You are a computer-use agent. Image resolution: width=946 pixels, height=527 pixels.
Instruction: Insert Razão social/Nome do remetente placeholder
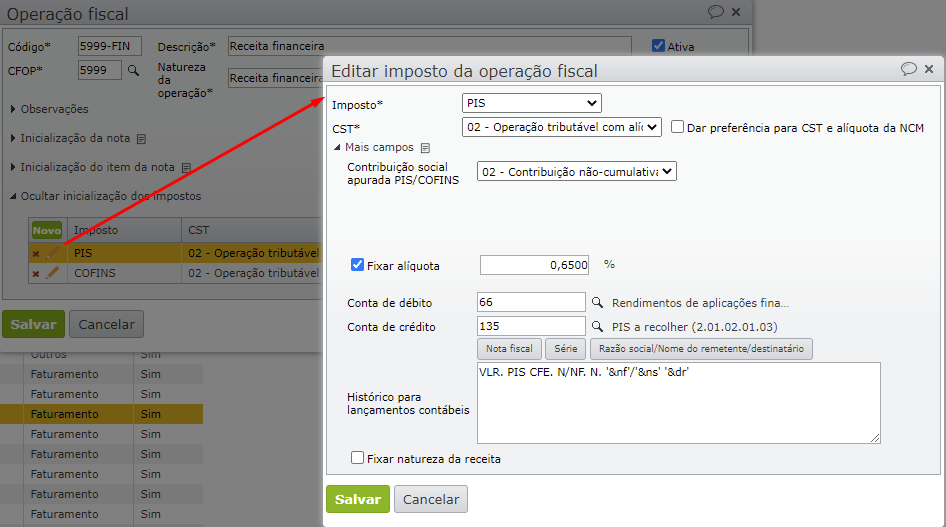701,349
